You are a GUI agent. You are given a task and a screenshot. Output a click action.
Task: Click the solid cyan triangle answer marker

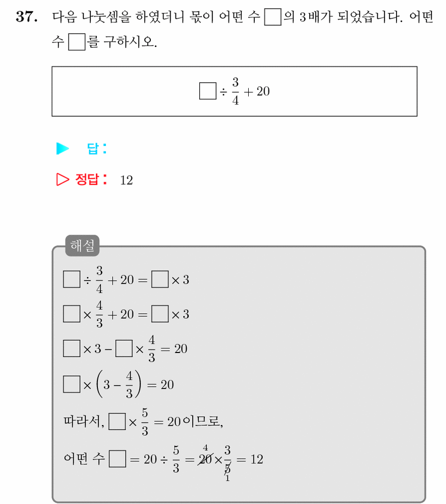coord(63,148)
